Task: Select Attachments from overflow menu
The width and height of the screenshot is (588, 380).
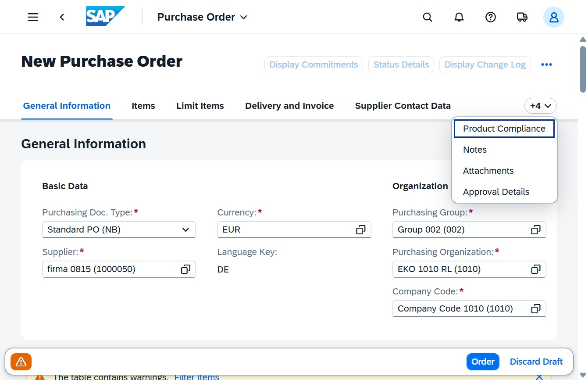Action: tap(504, 171)
